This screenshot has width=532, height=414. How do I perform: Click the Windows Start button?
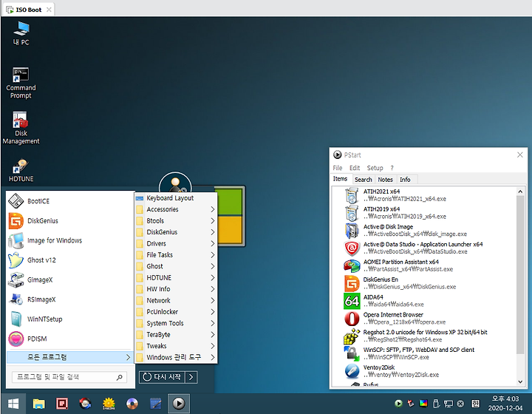pos(13,404)
